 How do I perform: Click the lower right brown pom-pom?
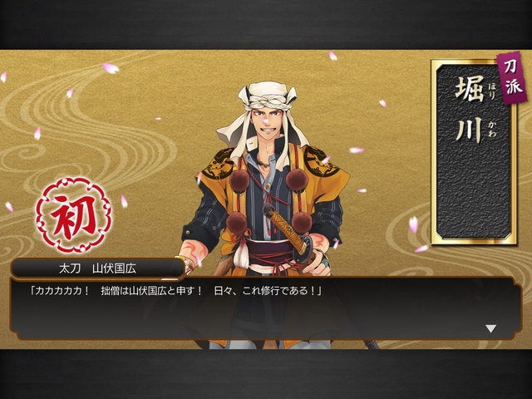pyautogui.click(x=301, y=222)
